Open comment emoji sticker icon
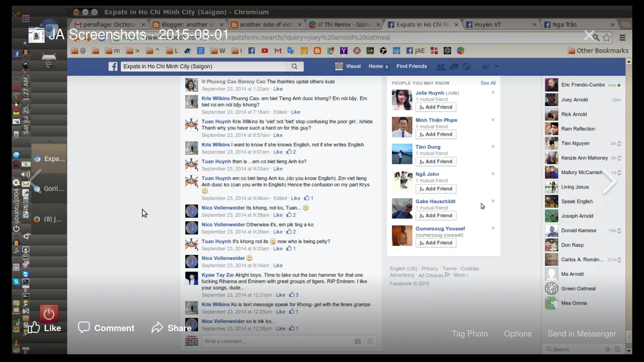This screenshot has height=362, width=644. 370,341
